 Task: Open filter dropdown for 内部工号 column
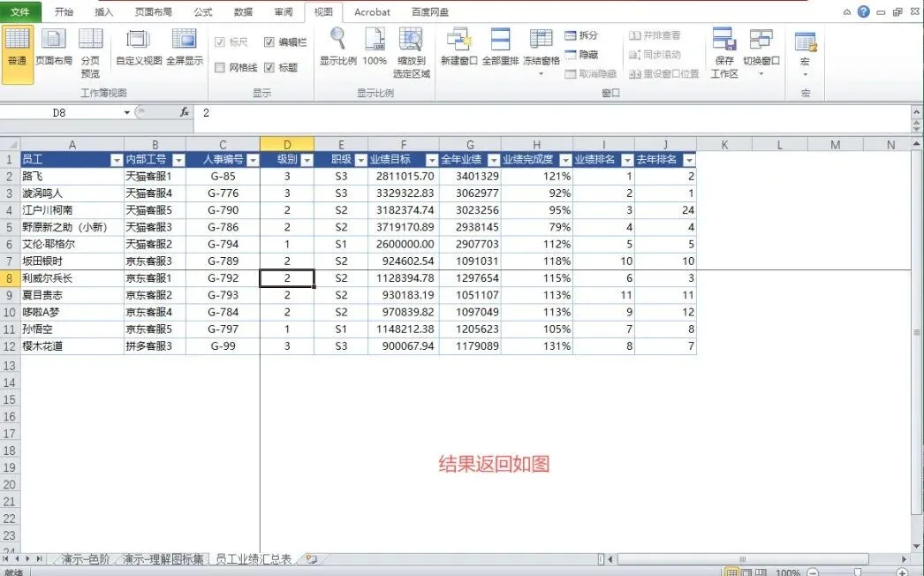178,160
